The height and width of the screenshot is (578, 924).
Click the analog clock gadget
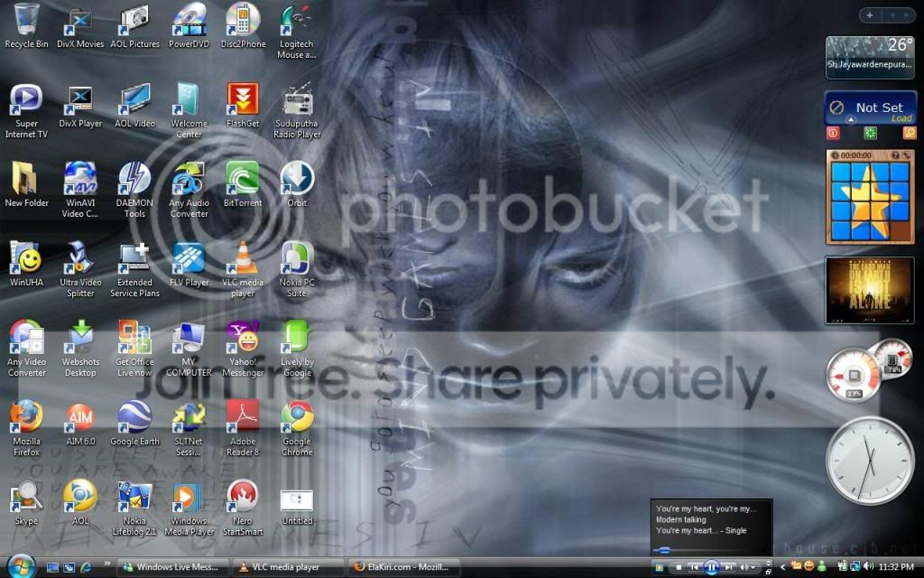[870, 460]
